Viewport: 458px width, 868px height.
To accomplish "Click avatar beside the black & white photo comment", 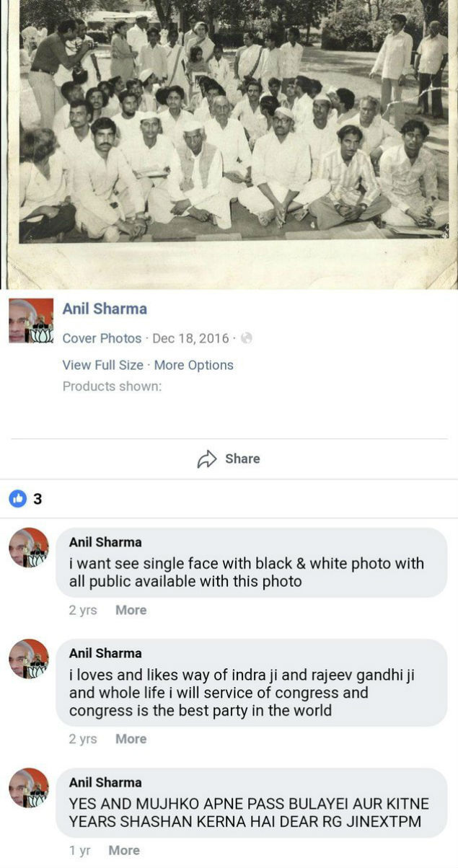I will click(x=29, y=548).
